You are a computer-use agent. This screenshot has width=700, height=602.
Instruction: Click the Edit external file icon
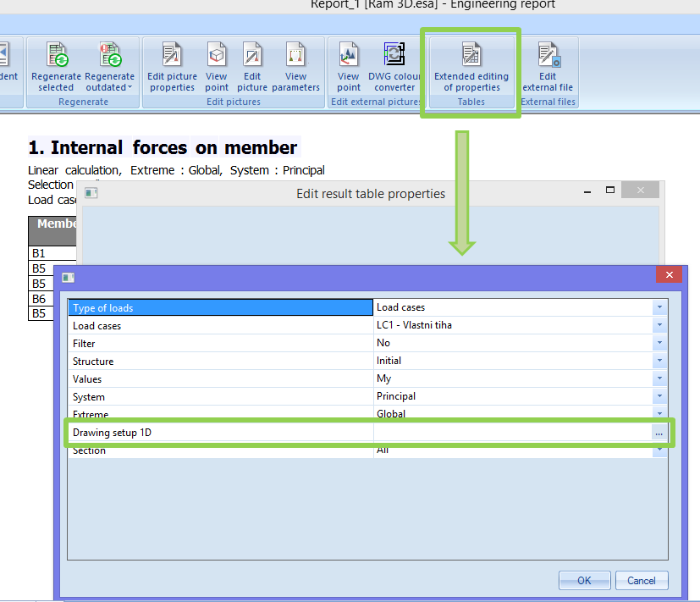(548, 57)
